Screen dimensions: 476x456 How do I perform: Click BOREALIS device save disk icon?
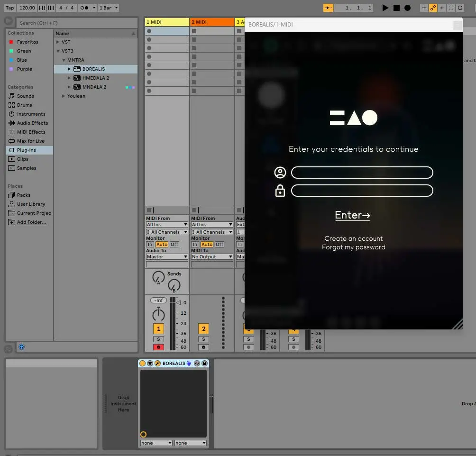205,364
